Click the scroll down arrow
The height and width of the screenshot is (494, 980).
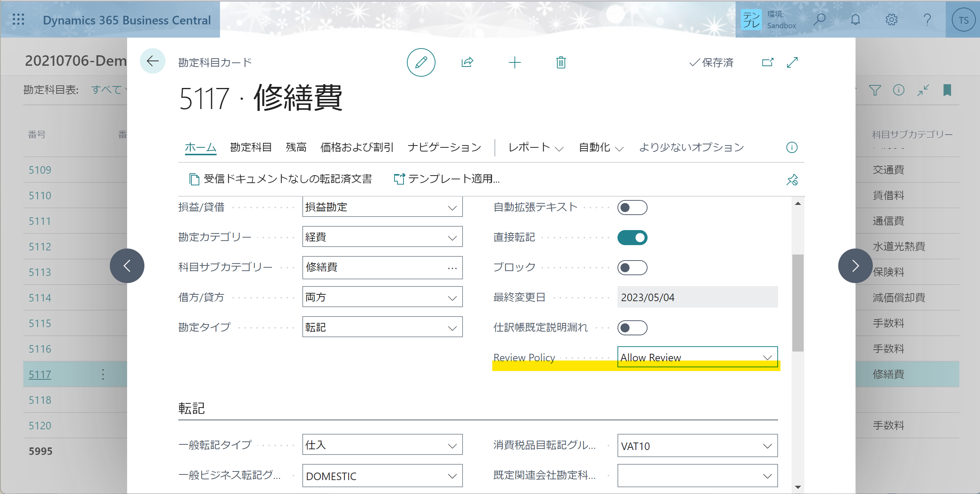click(x=798, y=487)
